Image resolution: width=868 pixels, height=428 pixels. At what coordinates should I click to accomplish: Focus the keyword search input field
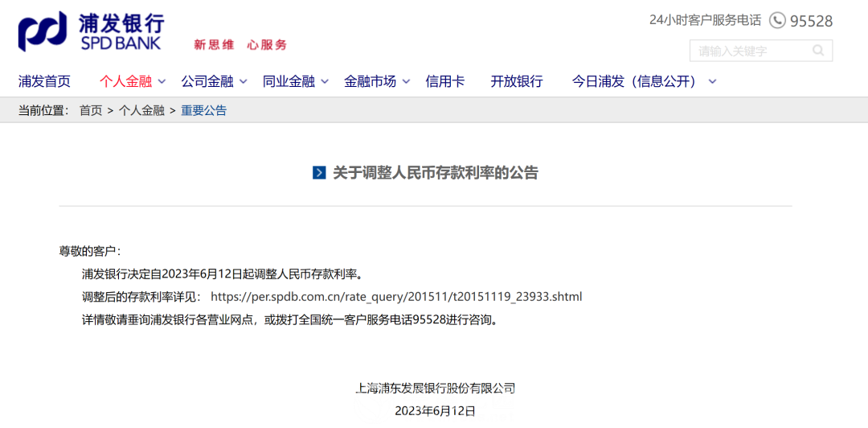pos(760,51)
